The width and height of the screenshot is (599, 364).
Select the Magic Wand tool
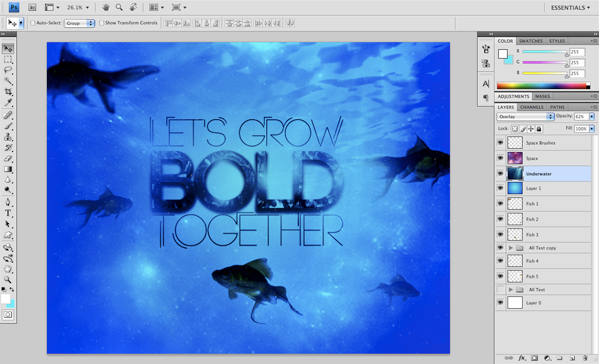[8, 81]
